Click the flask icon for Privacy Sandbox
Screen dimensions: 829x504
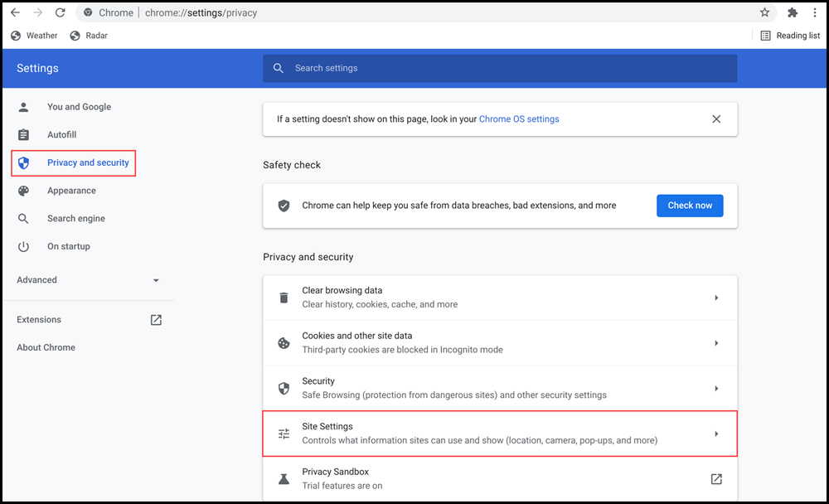pos(284,479)
